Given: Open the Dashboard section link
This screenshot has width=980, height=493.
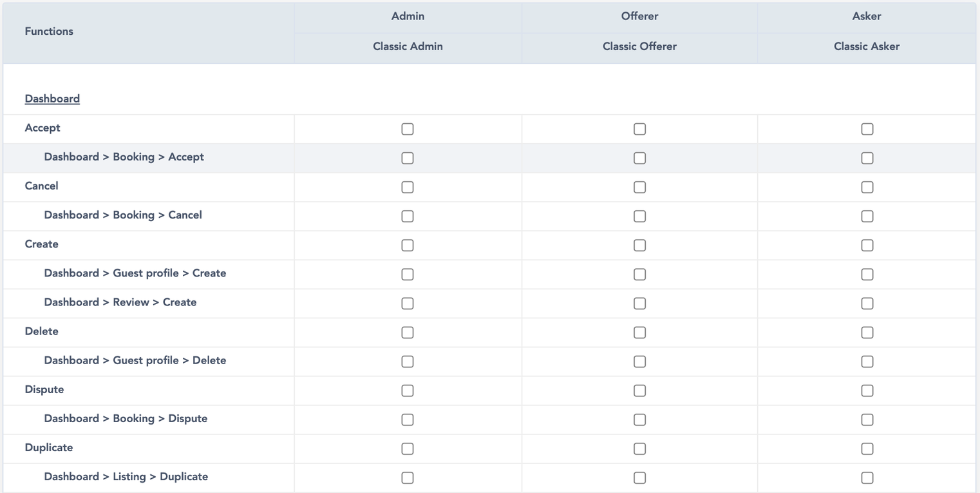Looking at the screenshot, I should click(52, 99).
